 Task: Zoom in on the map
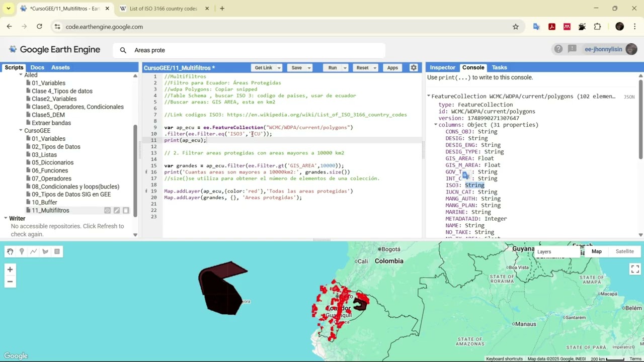(10, 269)
